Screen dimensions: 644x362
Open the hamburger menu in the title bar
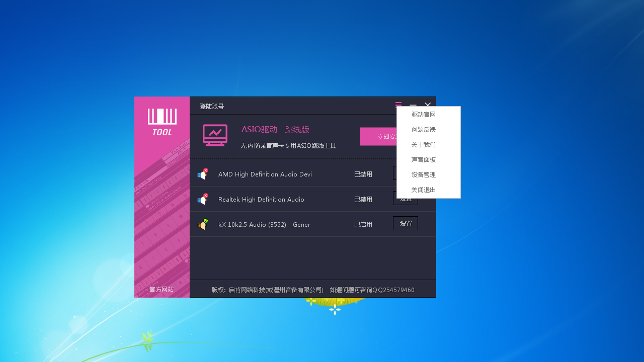coord(398,105)
